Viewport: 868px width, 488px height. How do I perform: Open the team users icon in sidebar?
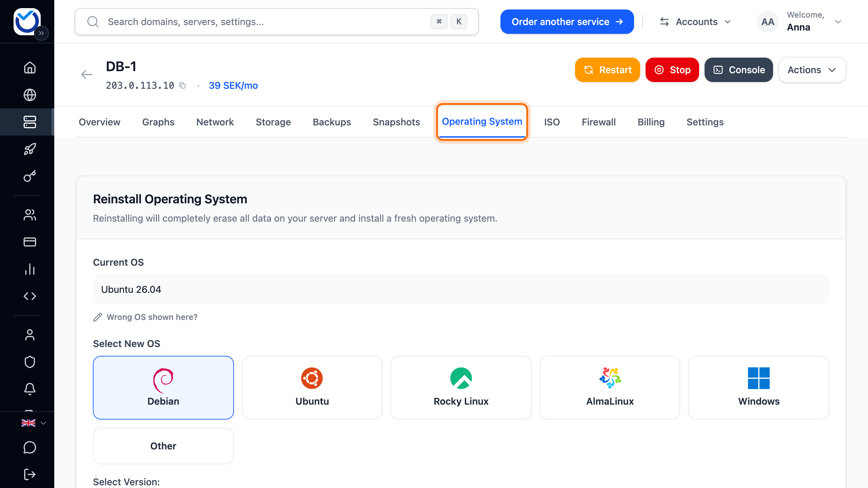click(30, 215)
